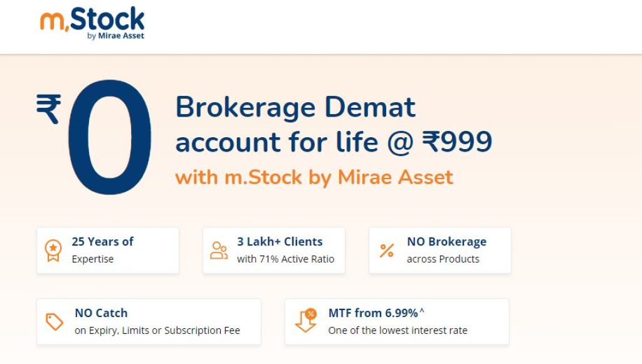The height and width of the screenshot is (364, 642).
Task: Select the "25 Years of" heading
Action: (x=102, y=242)
